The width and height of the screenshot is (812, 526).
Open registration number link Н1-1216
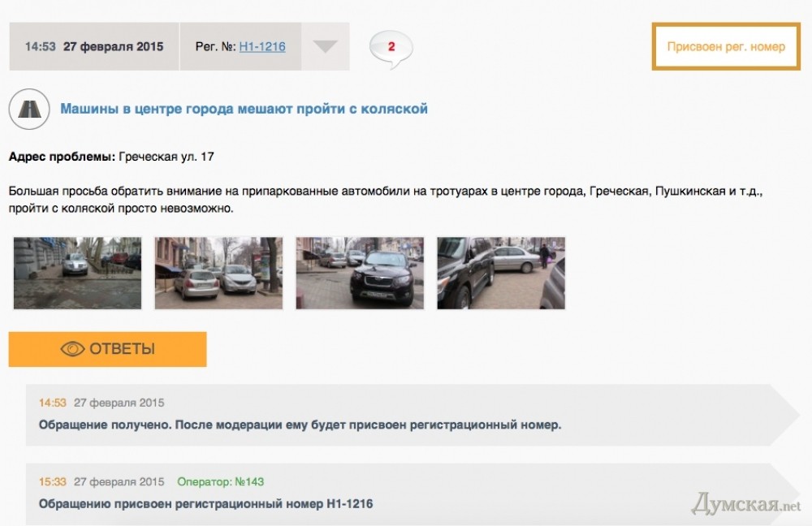click(x=262, y=46)
